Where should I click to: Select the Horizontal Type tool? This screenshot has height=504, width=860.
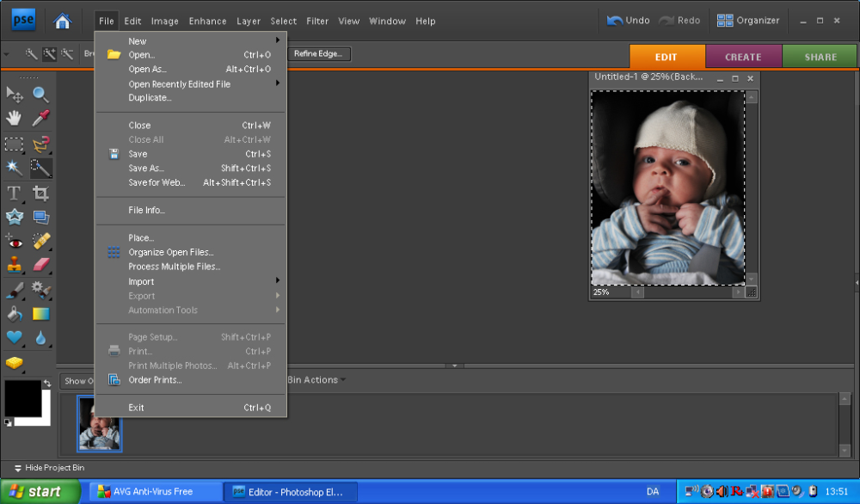click(x=14, y=193)
